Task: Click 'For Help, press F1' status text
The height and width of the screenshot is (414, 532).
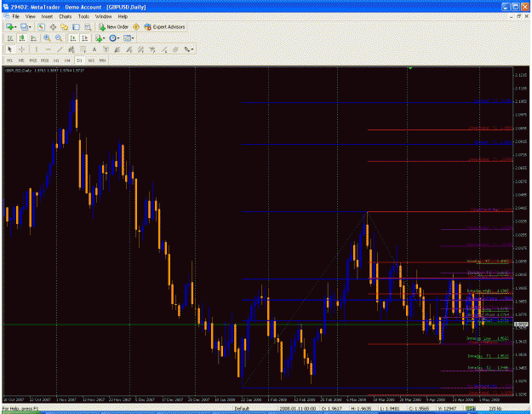Action: (20, 408)
